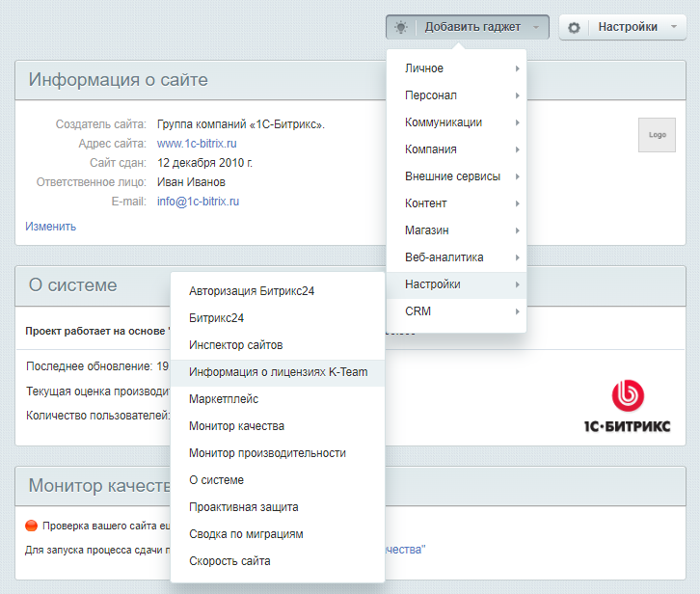Select CRM menu category

point(456,311)
